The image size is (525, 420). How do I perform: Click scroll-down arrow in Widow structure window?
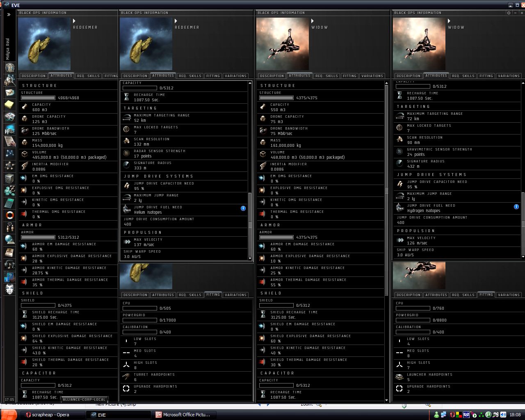387,400
